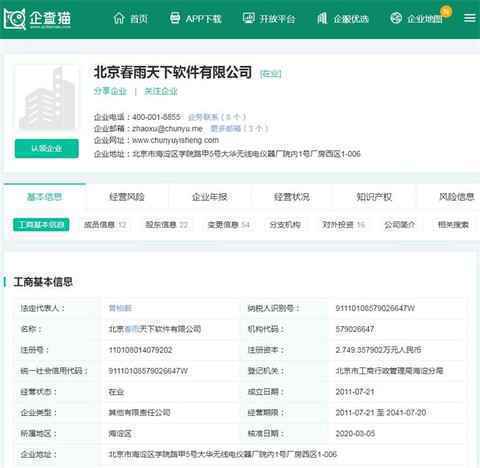Show more contacts beside the phone number
This screenshot has height=468, width=480.
(217, 117)
